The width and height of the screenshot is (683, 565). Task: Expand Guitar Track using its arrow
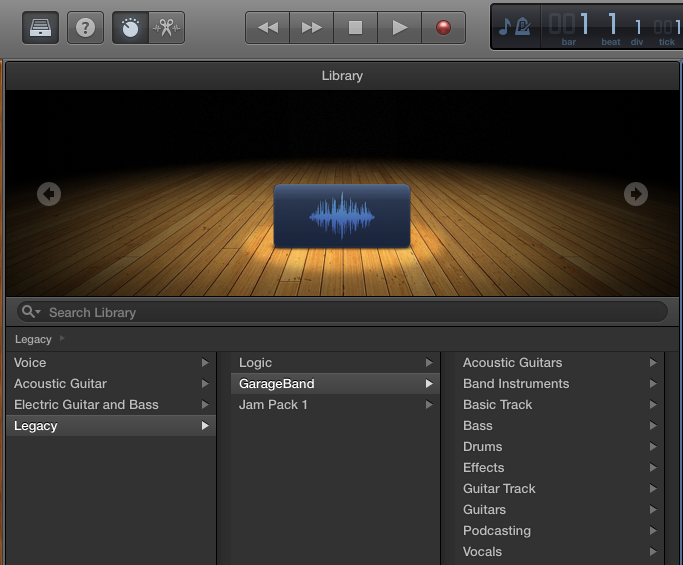(653, 488)
